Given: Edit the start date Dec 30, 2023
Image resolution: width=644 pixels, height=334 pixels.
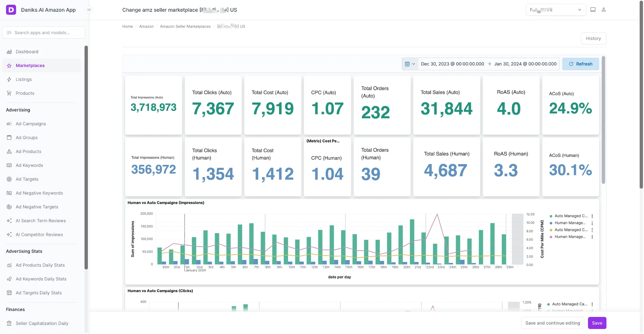Looking at the screenshot, I should click(452, 64).
